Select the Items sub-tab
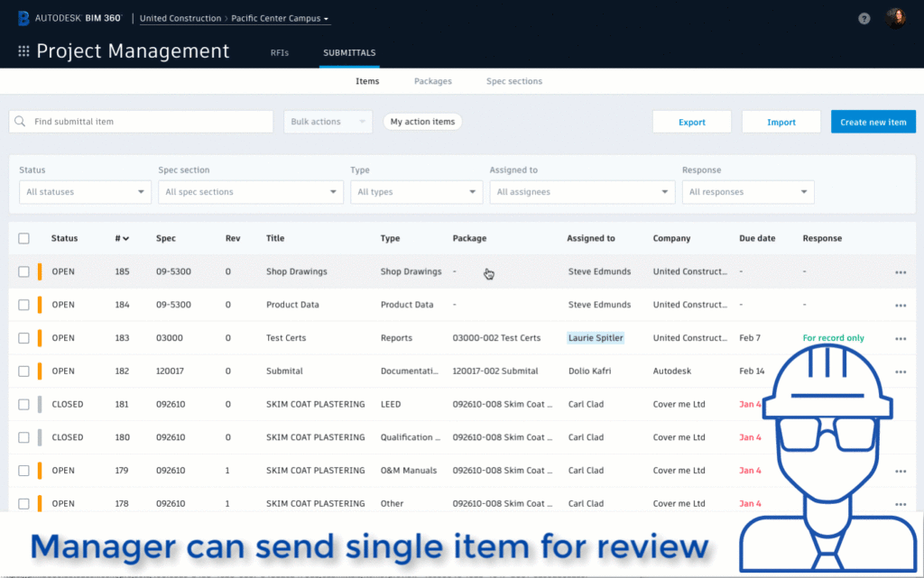 [367, 81]
